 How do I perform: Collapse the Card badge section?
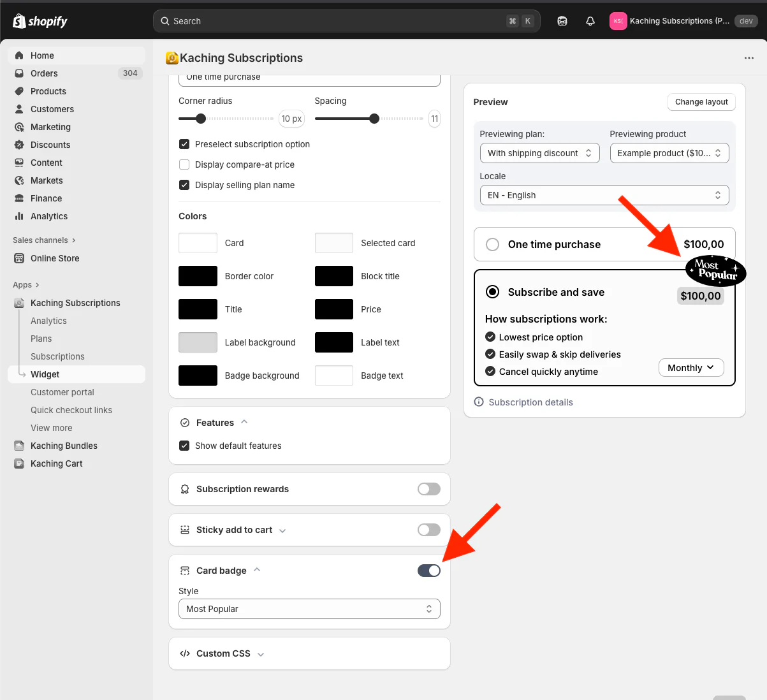coord(257,570)
